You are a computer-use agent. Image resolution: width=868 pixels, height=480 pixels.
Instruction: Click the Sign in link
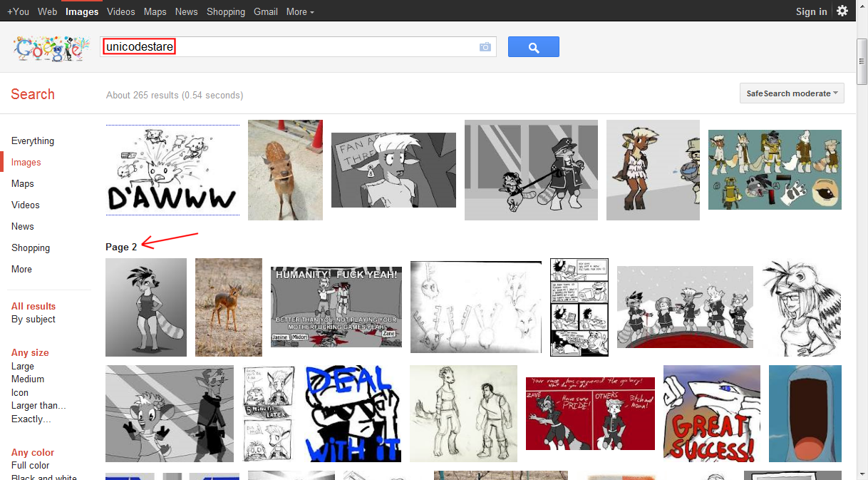pyautogui.click(x=811, y=11)
